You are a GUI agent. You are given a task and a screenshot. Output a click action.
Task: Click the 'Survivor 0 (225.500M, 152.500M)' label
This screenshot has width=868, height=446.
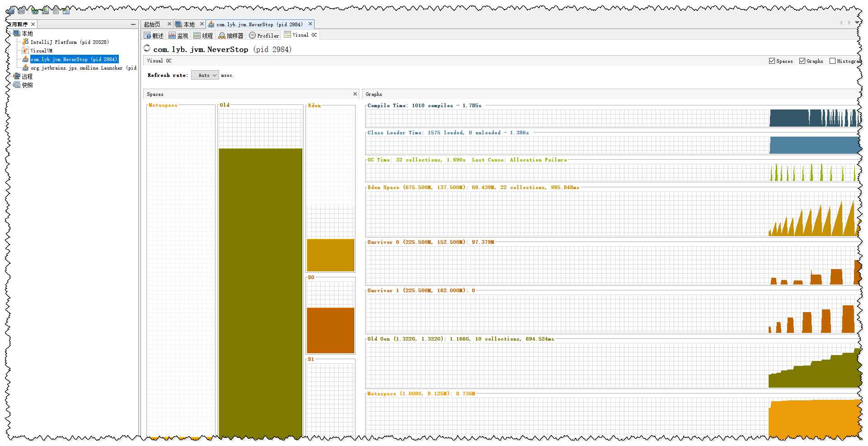click(418, 242)
